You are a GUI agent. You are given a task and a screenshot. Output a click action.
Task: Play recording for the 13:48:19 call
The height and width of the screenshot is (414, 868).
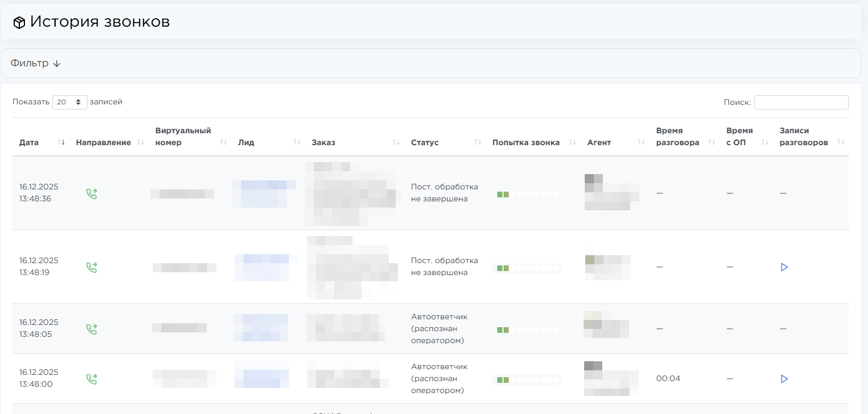tap(785, 267)
